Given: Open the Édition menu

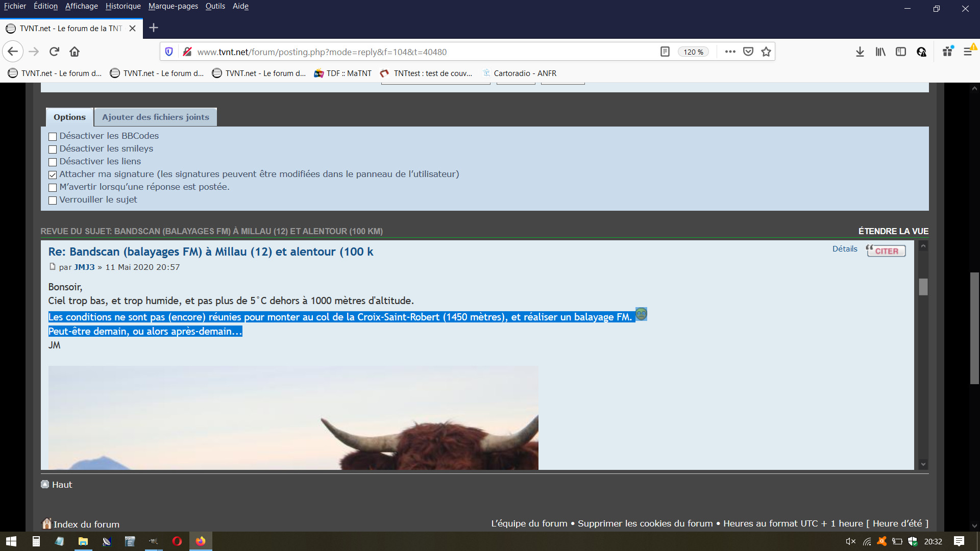Looking at the screenshot, I should (x=45, y=6).
